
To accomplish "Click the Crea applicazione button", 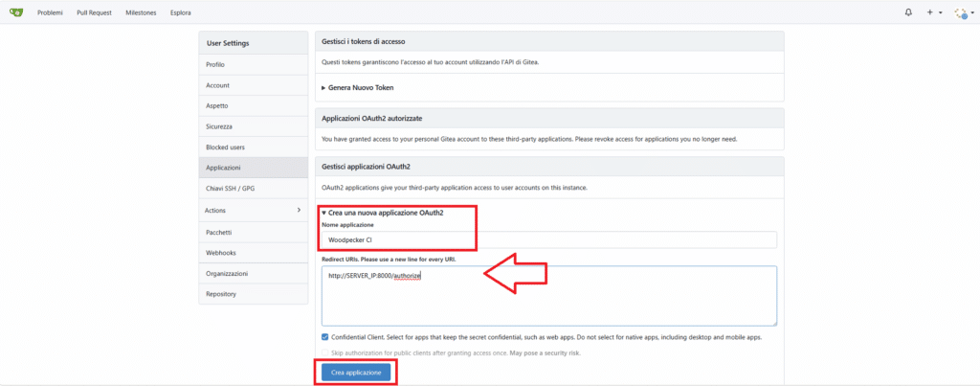I will 356,373.
